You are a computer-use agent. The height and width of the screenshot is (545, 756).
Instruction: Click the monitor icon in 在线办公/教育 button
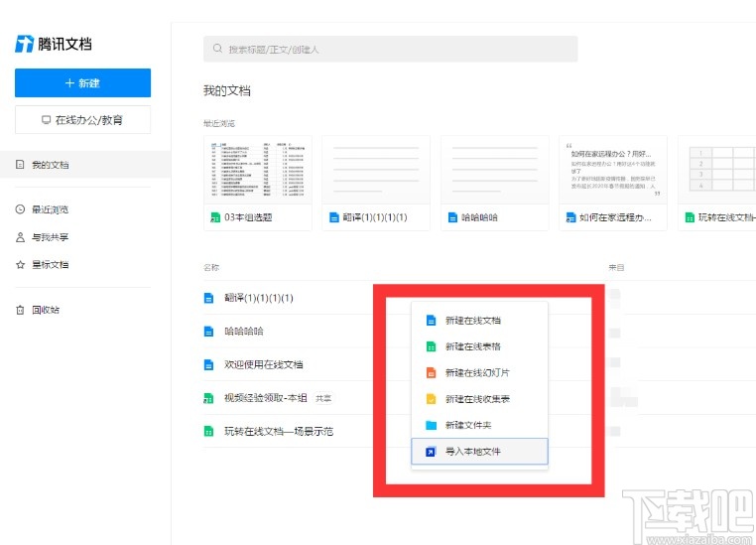coord(46,119)
